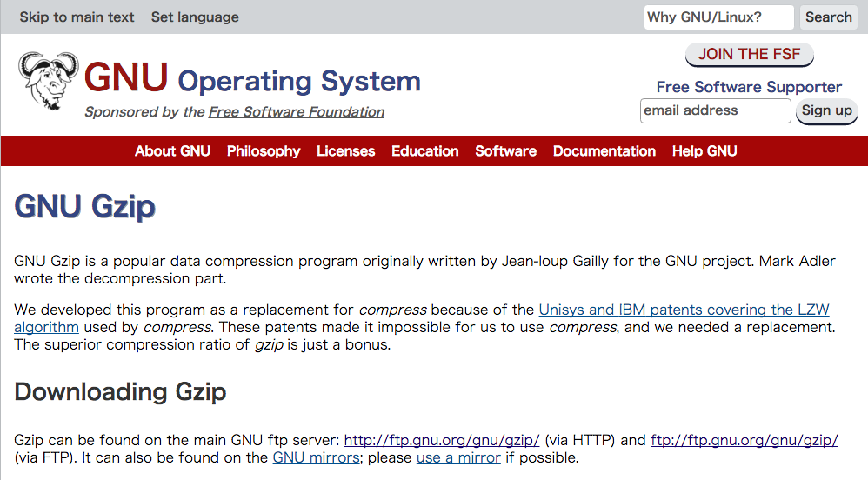Open the About GNU menu item
Viewport: 868px width, 480px height.
tap(172, 151)
